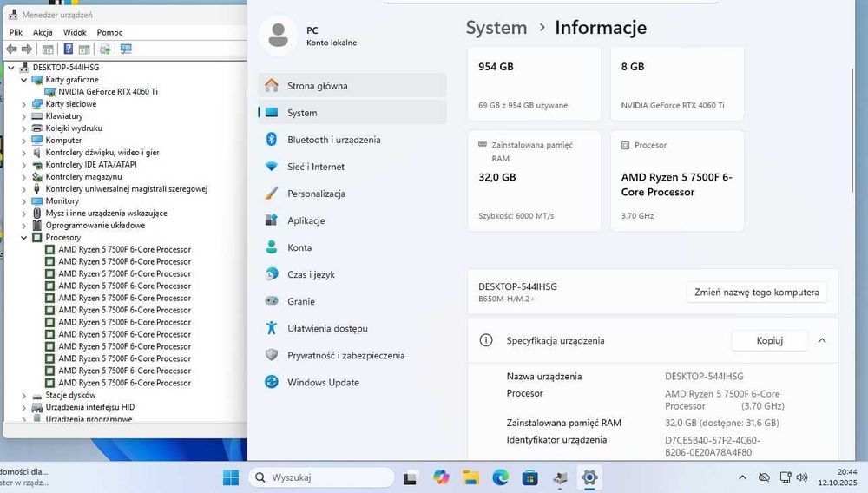
Task: Open the 32,0 GB installed RAM card
Action: pyautogui.click(x=534, y=181)
